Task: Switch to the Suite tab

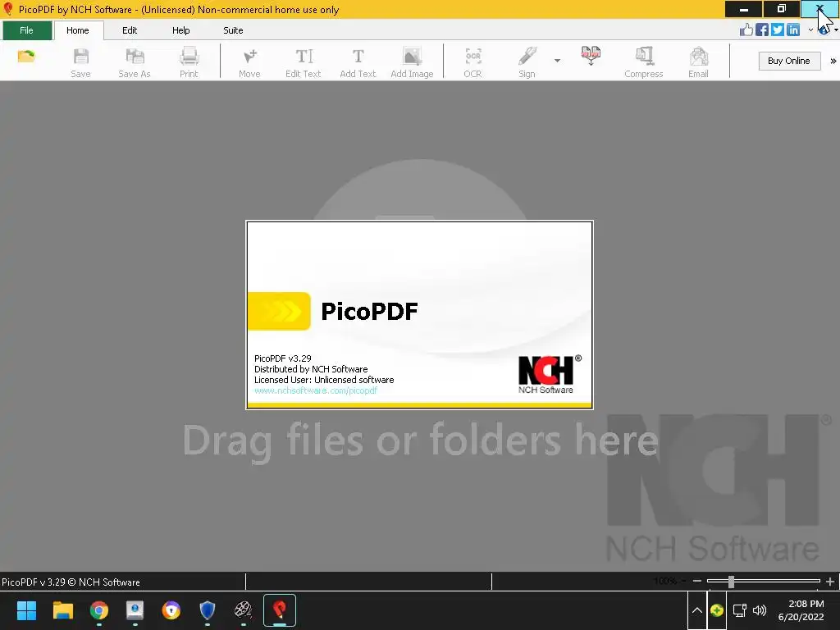Action: 233,30
